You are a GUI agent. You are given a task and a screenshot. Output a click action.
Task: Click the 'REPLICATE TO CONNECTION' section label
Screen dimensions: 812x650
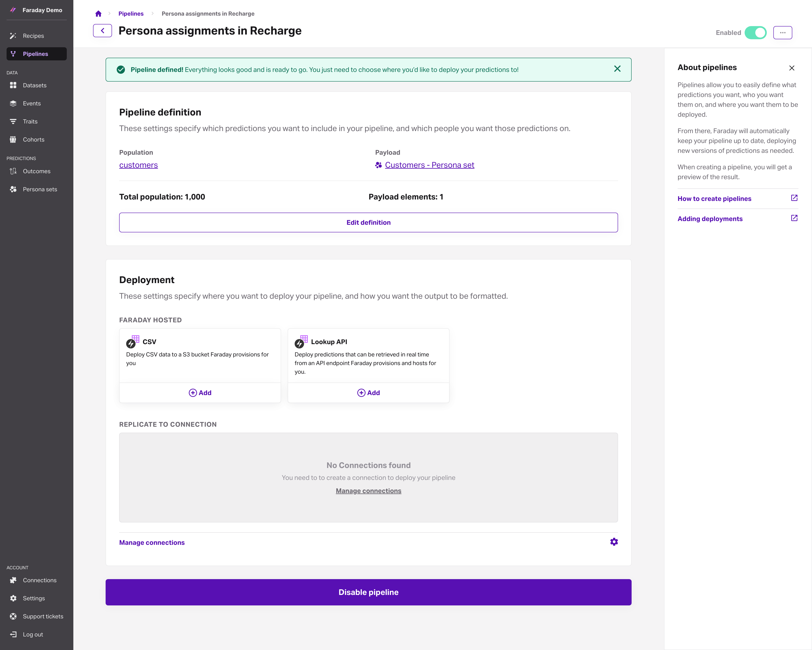(168, 424)
